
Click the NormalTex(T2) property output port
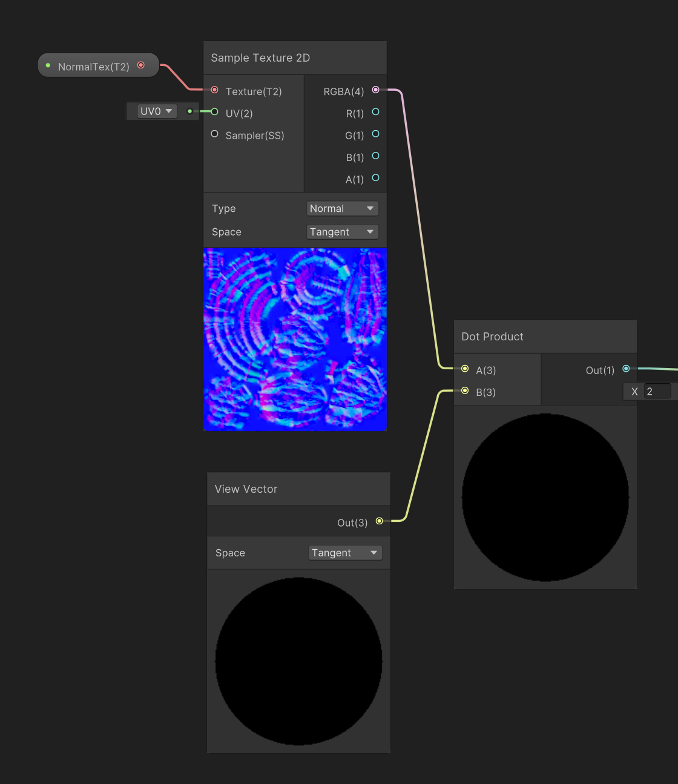pos(141,65)
